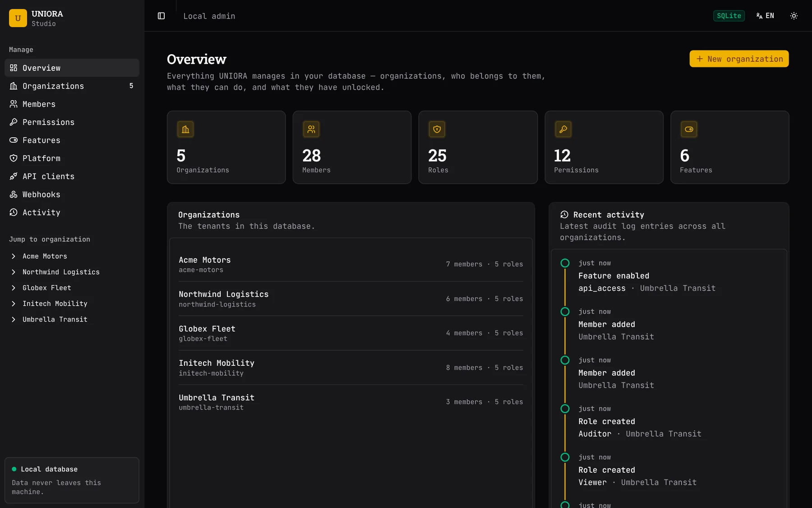Click the 'Feature enabled' activity entry
The height and width of the screenshot is (508, 812).
click(647, 276)
